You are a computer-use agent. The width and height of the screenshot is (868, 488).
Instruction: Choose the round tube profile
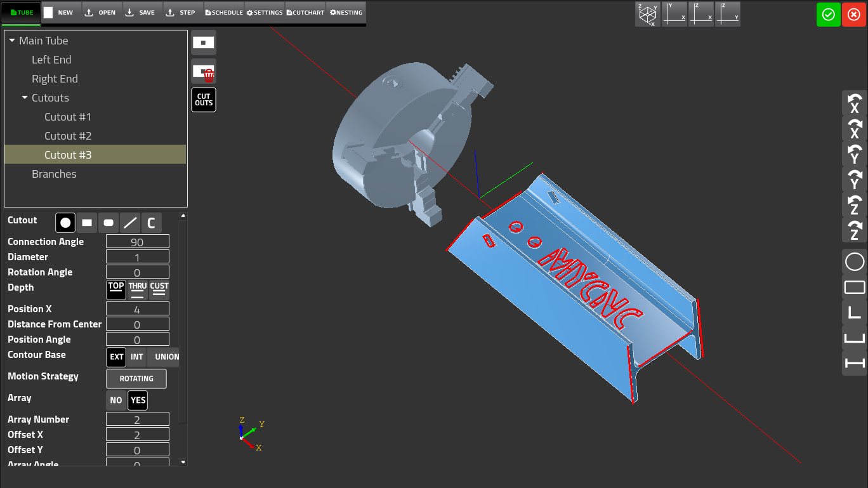(x=854, y=261)
